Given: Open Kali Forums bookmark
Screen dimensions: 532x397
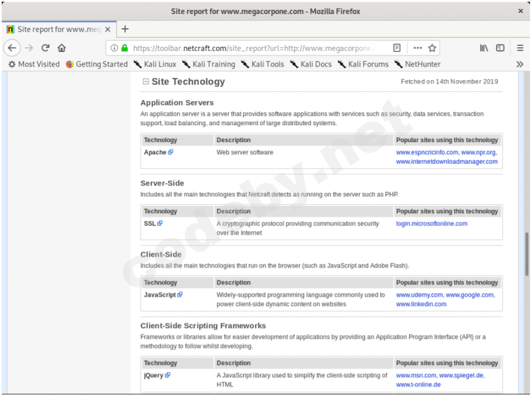Looking at the screenshot, I should 363,64.
